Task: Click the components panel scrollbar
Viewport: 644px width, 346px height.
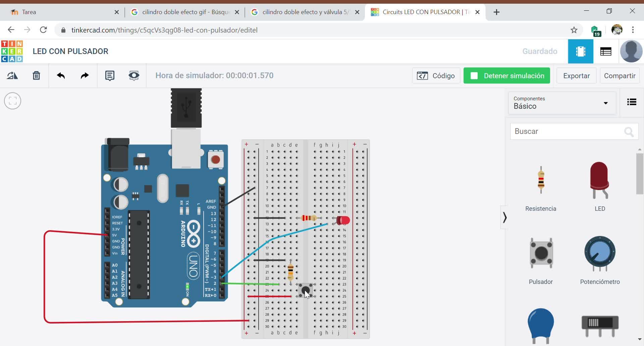Action: (639, 174)
